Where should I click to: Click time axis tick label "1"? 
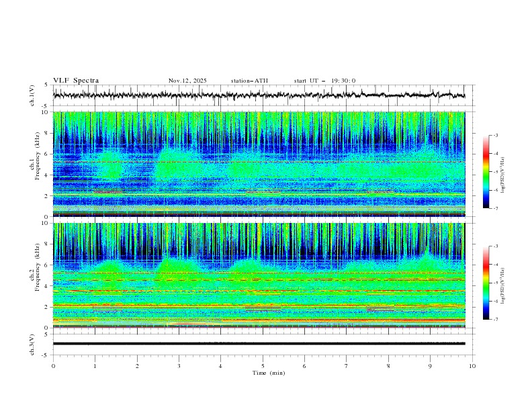pos(95,366)
